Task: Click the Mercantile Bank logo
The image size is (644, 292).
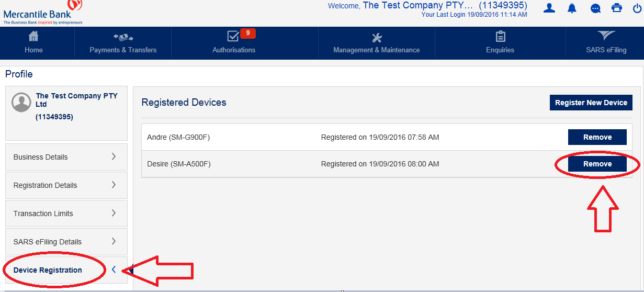Action: coord(42,13)
